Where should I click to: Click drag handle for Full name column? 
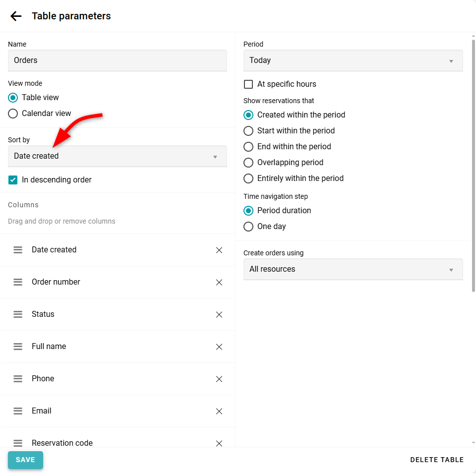pos(18,347)
